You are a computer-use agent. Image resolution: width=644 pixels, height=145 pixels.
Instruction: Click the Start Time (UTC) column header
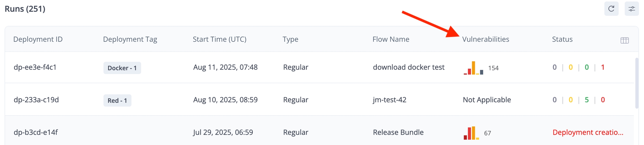pos(219,39)
